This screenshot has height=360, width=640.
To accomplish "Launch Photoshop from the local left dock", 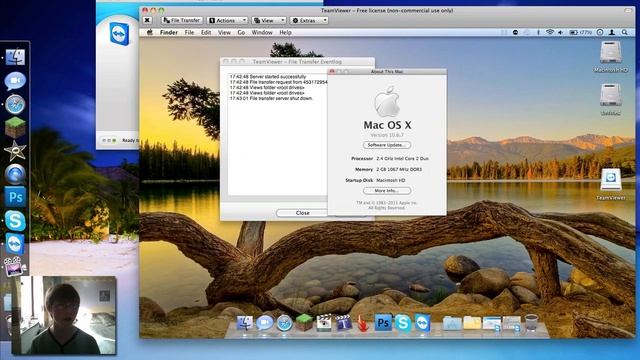I will (15, 197).
